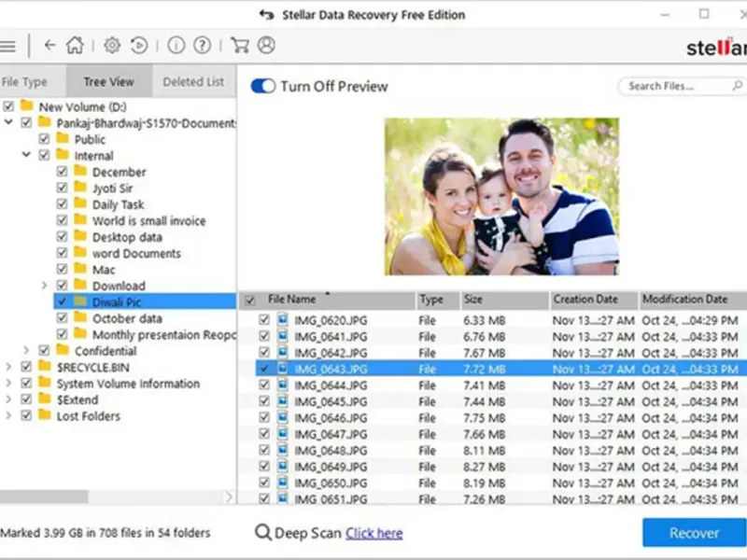Open the help question-mark icon
This screenshot has width=747, height=560.
click(202, 45)
